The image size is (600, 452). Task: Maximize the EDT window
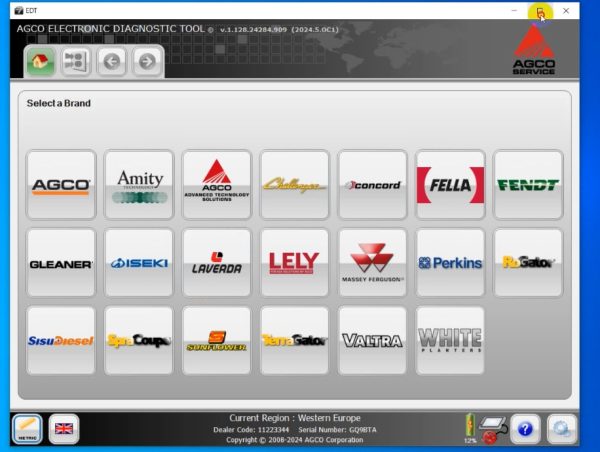540,11
